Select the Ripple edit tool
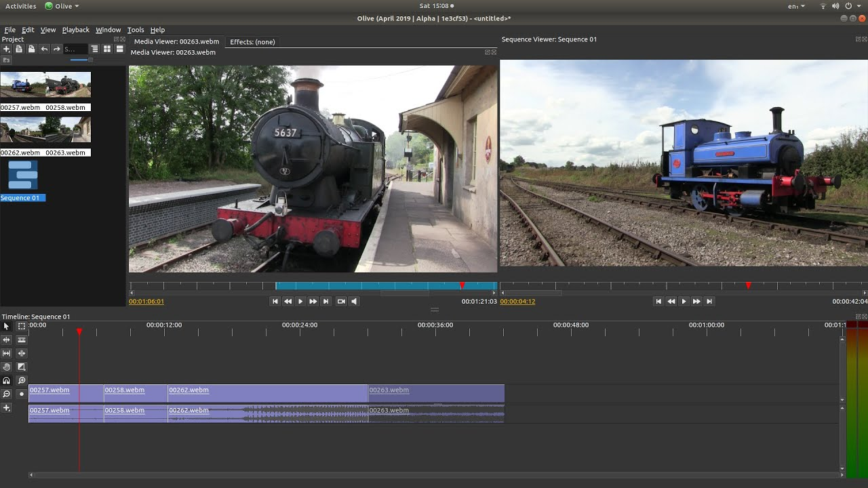 click(6, 340)
